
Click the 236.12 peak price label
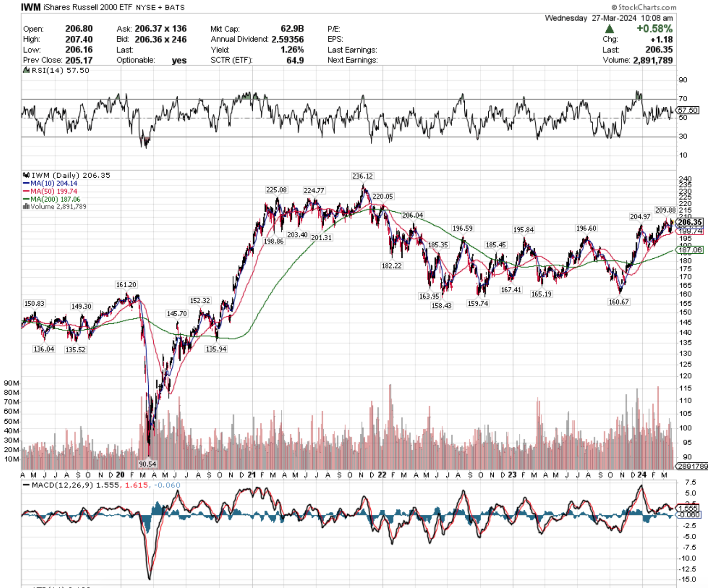tap(363, 176)
